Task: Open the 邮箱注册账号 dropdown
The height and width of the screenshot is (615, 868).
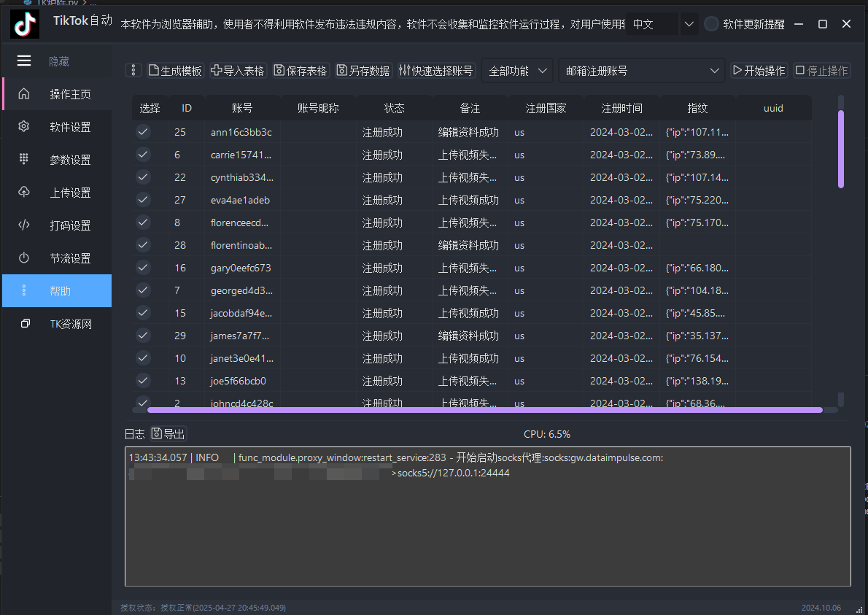Action: tap(642, 71)
